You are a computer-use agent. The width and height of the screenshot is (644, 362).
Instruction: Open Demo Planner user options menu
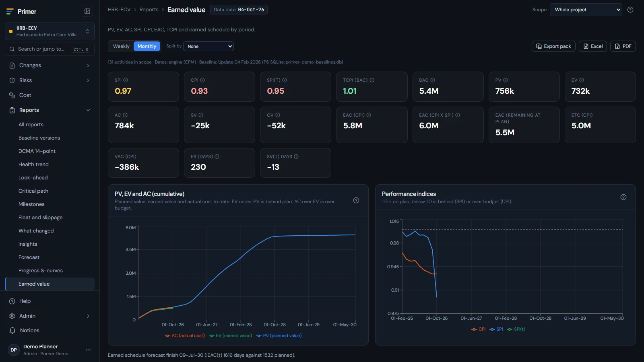click(88, 350)
